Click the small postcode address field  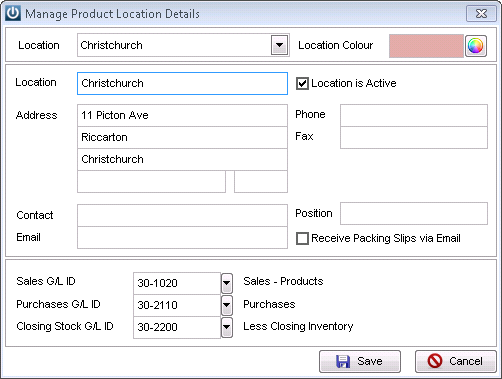coord(261,182)
